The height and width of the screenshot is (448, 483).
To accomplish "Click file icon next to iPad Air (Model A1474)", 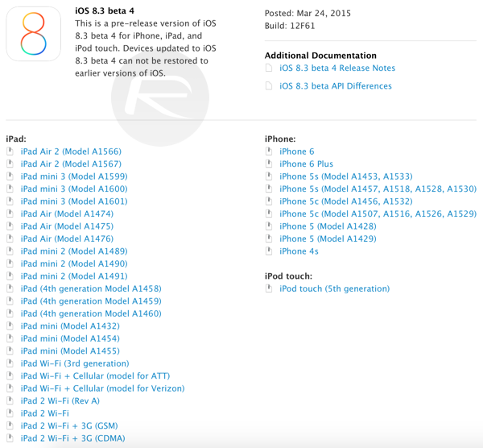I will (10, 214).
